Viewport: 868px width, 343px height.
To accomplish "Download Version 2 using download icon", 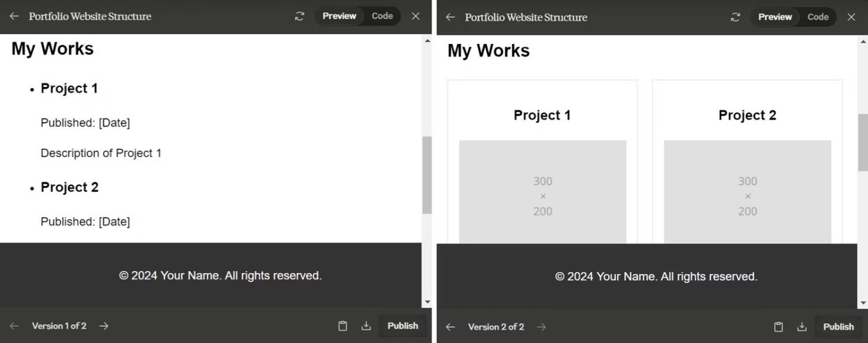I will click(x=802, y=327).
